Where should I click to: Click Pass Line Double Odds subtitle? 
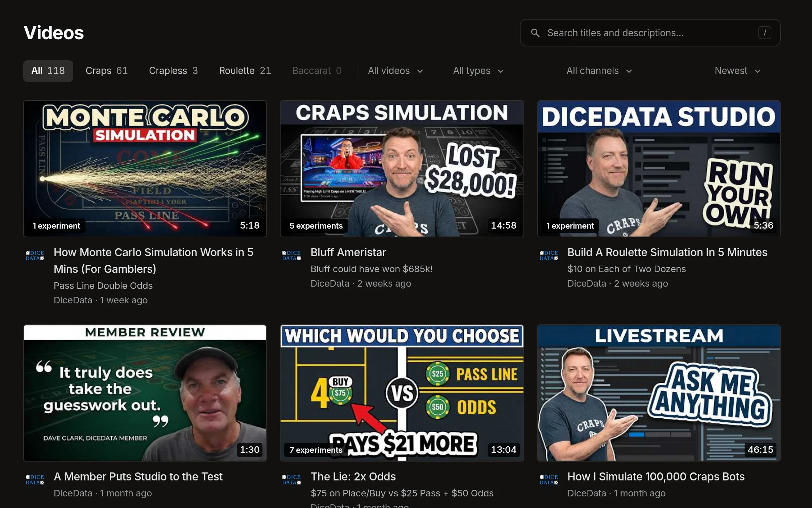103,286
